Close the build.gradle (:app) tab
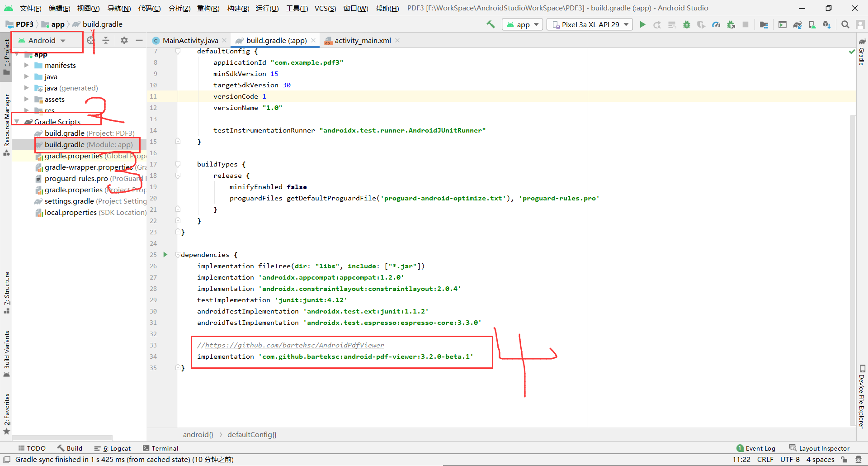This screenshot has width=868, height=466. pyautogui.click(x=313, y=40)
